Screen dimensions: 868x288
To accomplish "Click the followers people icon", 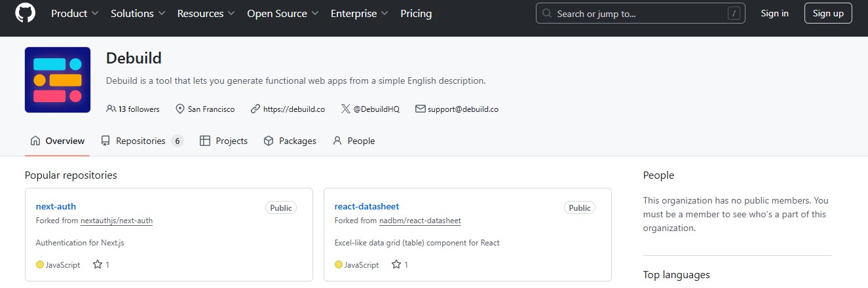I will coord(111,109).
